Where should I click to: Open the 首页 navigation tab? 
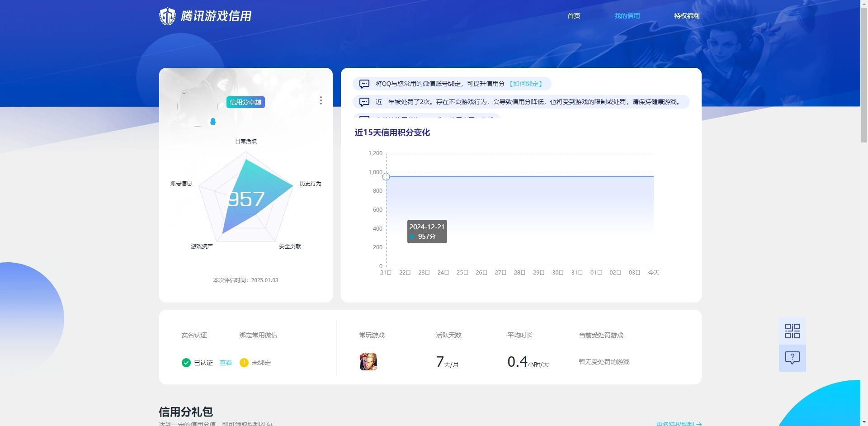(x=574, y=16)
